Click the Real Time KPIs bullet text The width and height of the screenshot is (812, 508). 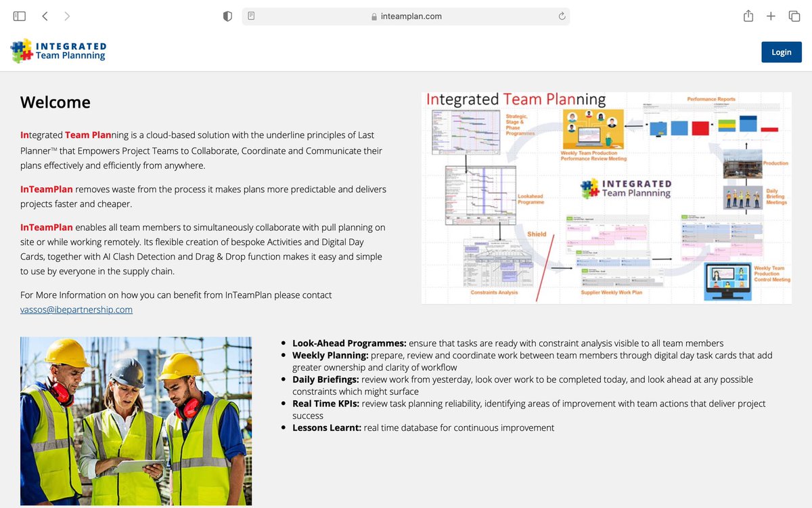(x=529, y=410)
